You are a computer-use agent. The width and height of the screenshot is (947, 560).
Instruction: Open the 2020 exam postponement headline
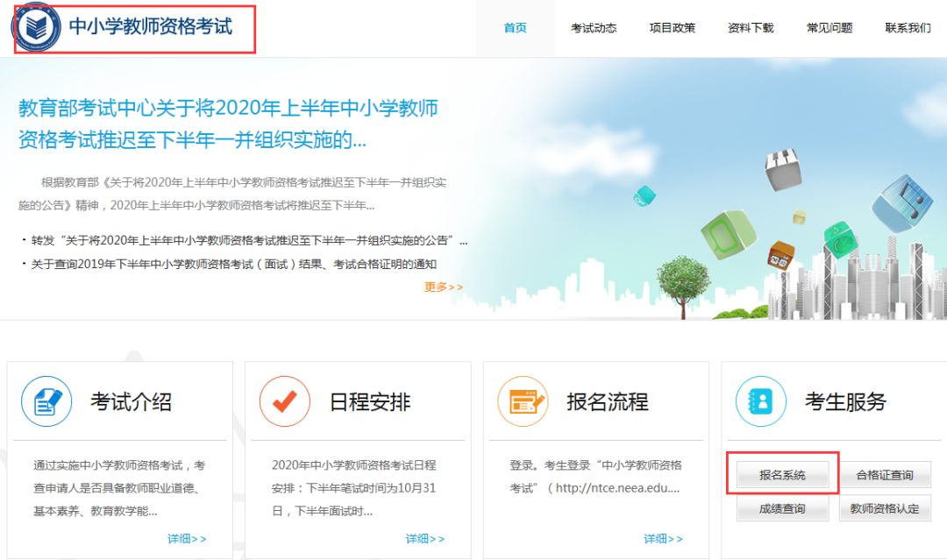point(228,124)
